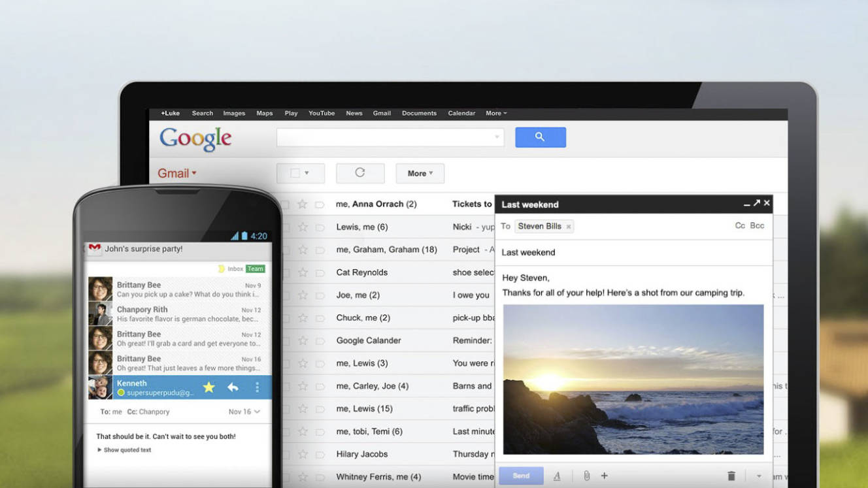Click the Bcc link in compose
Image resolution: width=868 pixels, height=488 pixels.
point(757,225)
